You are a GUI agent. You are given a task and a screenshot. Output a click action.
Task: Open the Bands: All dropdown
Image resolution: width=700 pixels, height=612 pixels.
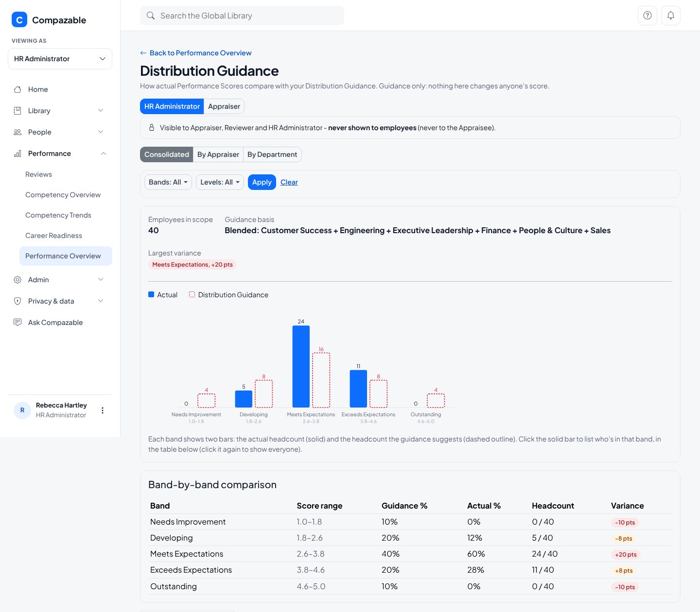click(x=168, y=182)
